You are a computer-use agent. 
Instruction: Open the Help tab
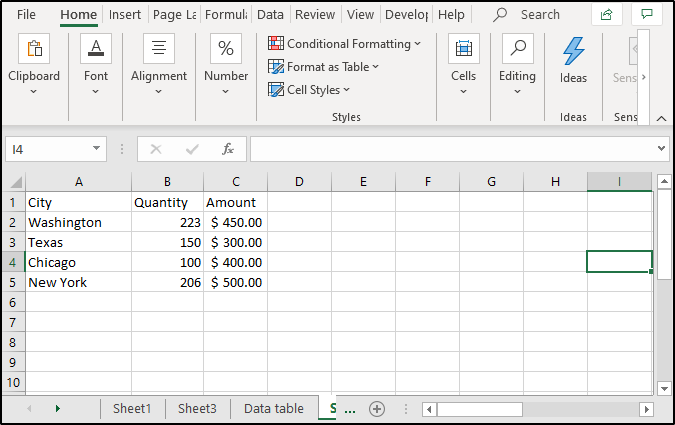tap(451, 15)
